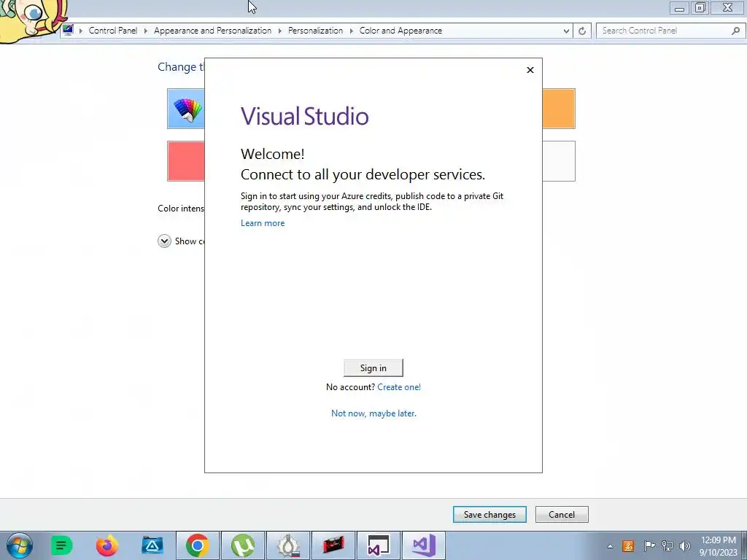Click Save changes in Color and Appearance
The image size is (747, 560).
[489, 514]
